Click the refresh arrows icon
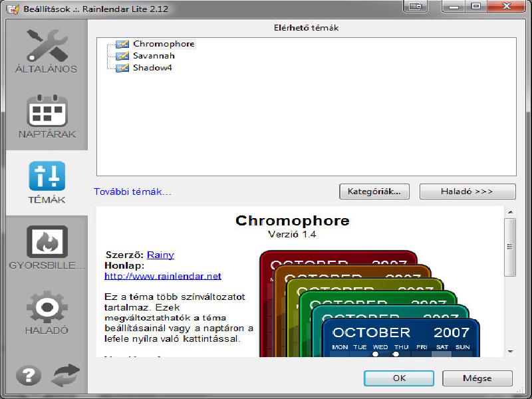 [65, 375]
